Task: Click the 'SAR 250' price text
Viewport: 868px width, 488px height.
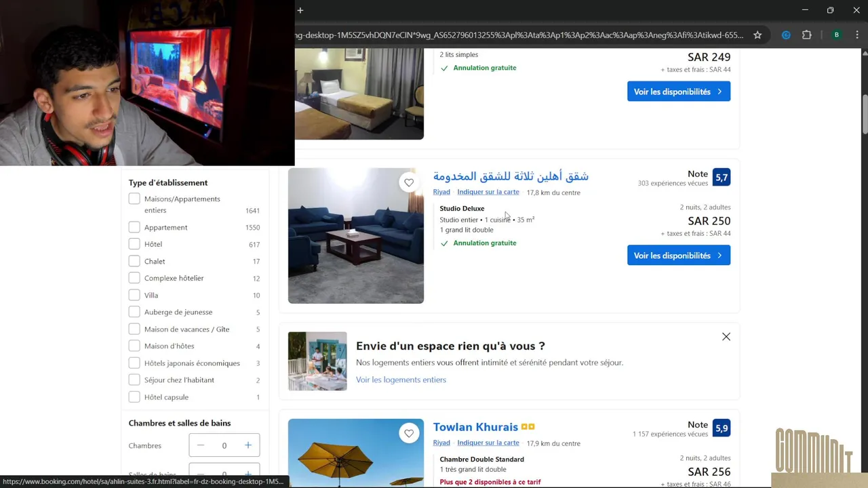Action: point(709,221)
